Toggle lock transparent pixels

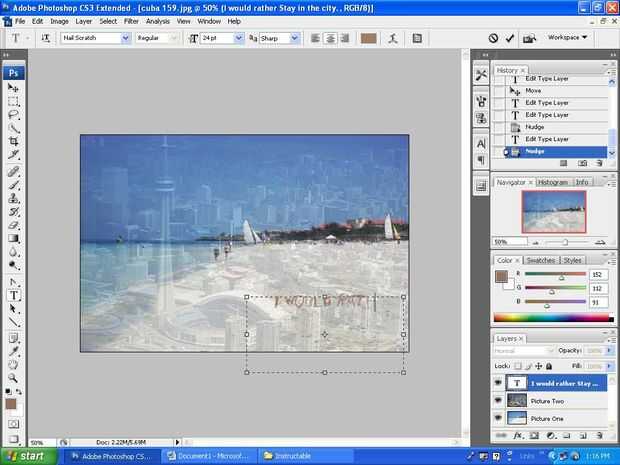(518, 366)
